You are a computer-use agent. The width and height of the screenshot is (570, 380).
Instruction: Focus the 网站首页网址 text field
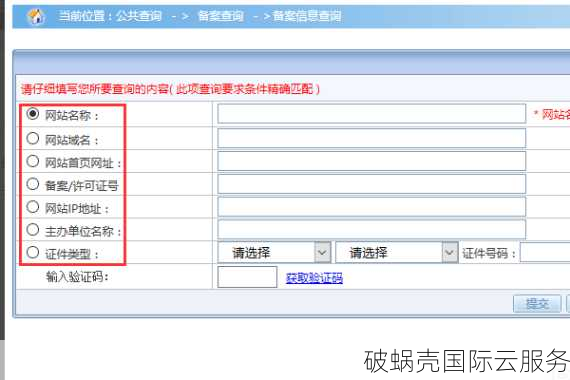click(x=372, y=161)
